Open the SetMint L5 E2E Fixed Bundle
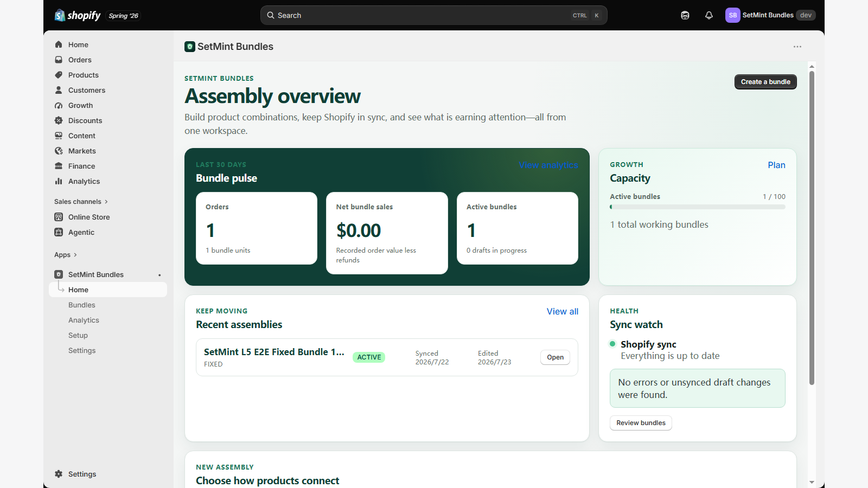 [555, 357]
